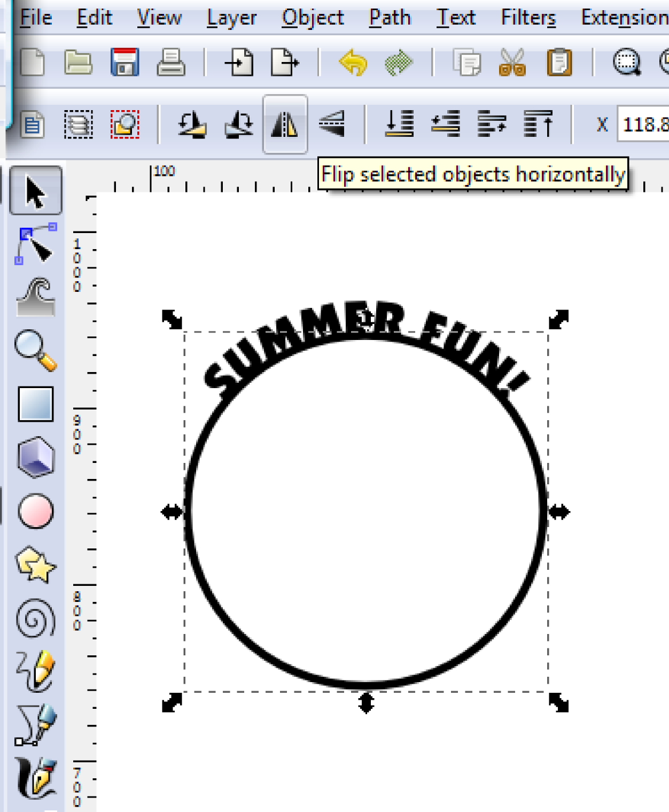Viewport: 669px width, 812px height.
Task: Raise selection to top
Action: [537, 125]
